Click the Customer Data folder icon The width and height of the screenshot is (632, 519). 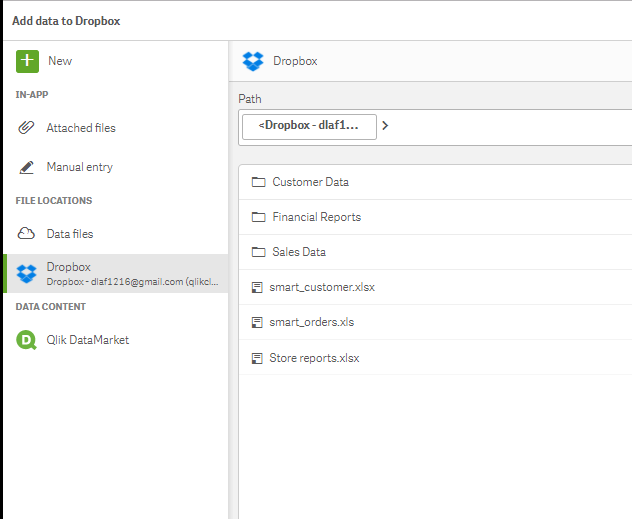pyautogui.click(x=258, y=182)
